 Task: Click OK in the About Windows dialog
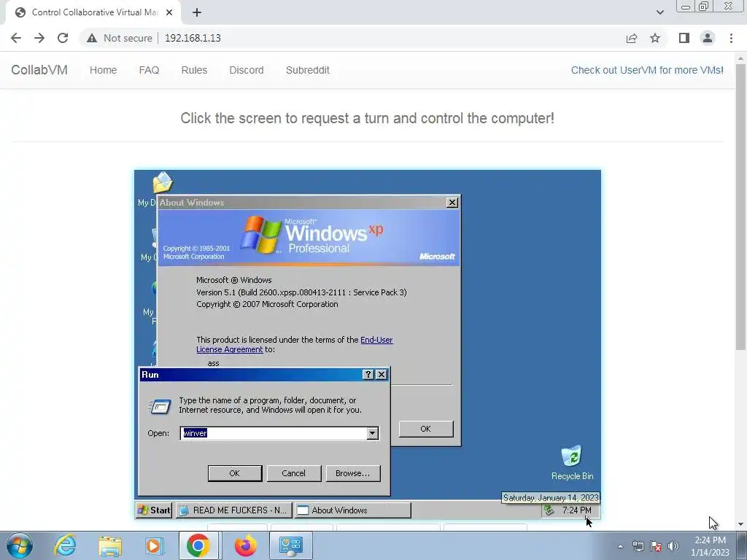(x=426, y=429)
